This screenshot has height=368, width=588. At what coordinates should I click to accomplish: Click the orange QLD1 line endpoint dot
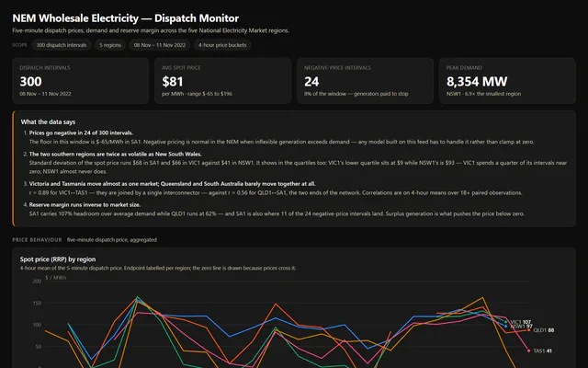[x=529, y=330]
